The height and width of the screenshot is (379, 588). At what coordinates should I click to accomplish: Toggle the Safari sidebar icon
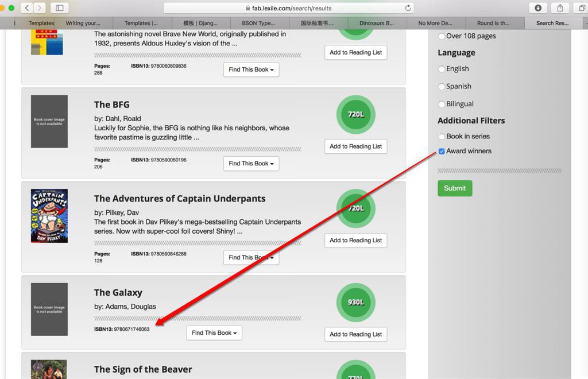click(60, 8)
